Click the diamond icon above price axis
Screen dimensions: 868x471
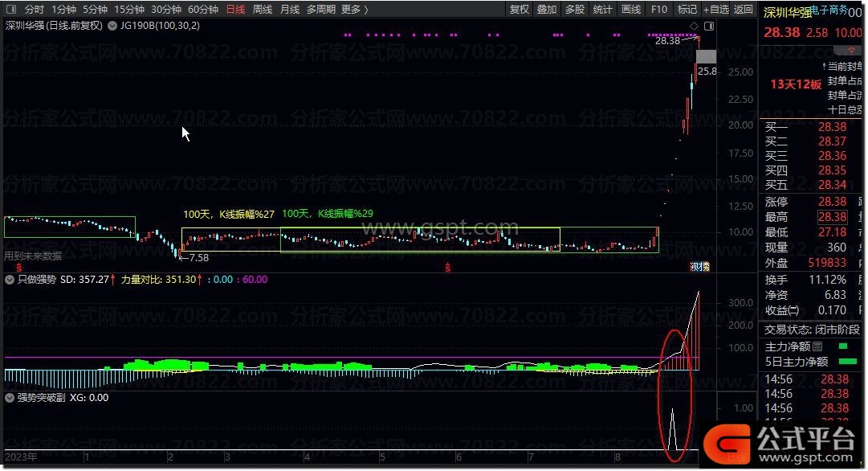coord(694,26)
